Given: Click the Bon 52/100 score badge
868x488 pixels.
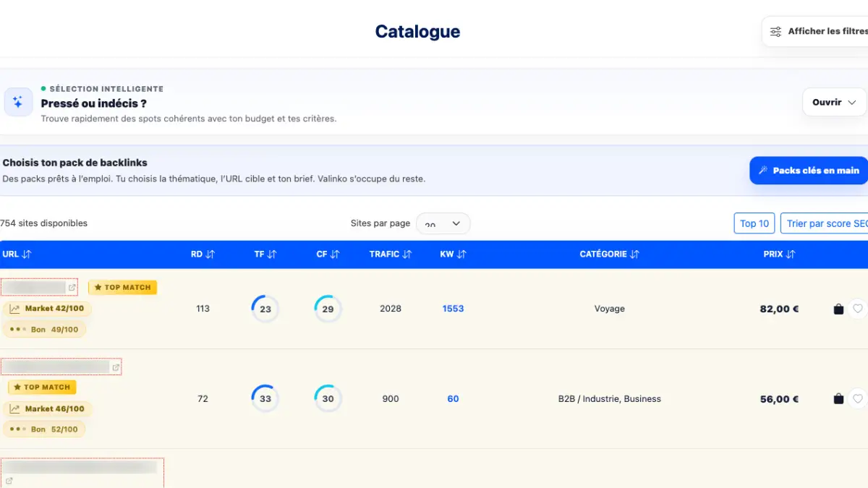Looking at the screenshot, I should tap(44, 429).
